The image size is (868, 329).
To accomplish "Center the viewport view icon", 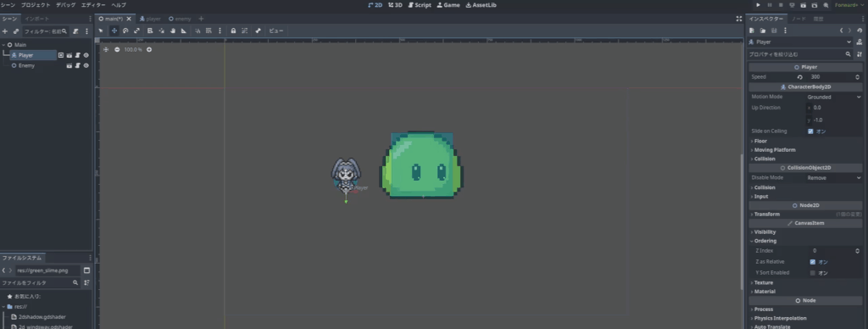I will [106, 49].
